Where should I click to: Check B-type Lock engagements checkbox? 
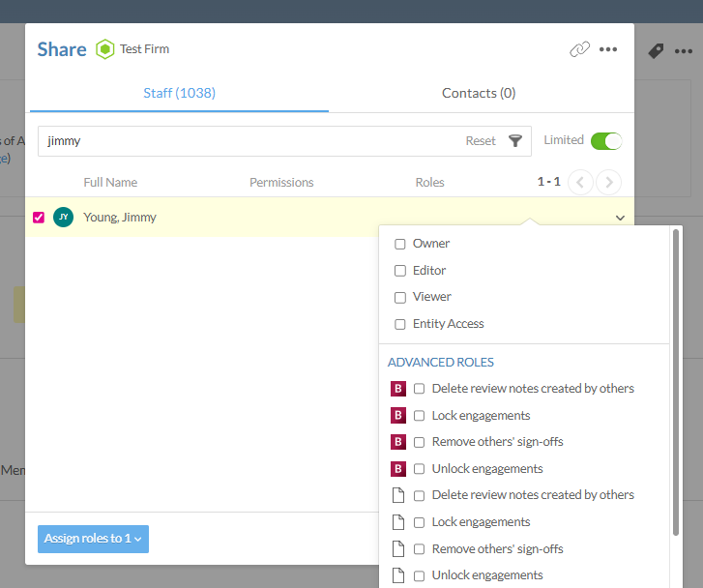419,416
